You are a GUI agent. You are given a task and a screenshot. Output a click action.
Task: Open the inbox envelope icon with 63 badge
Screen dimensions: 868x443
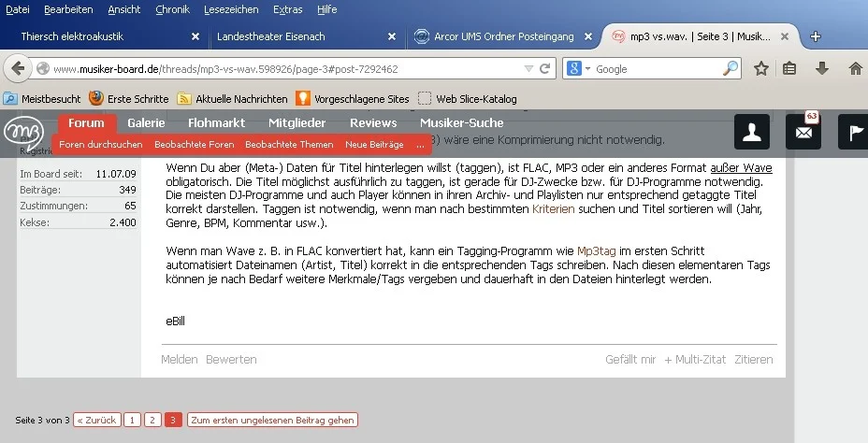pyautogui.click(x=803, y=132)
